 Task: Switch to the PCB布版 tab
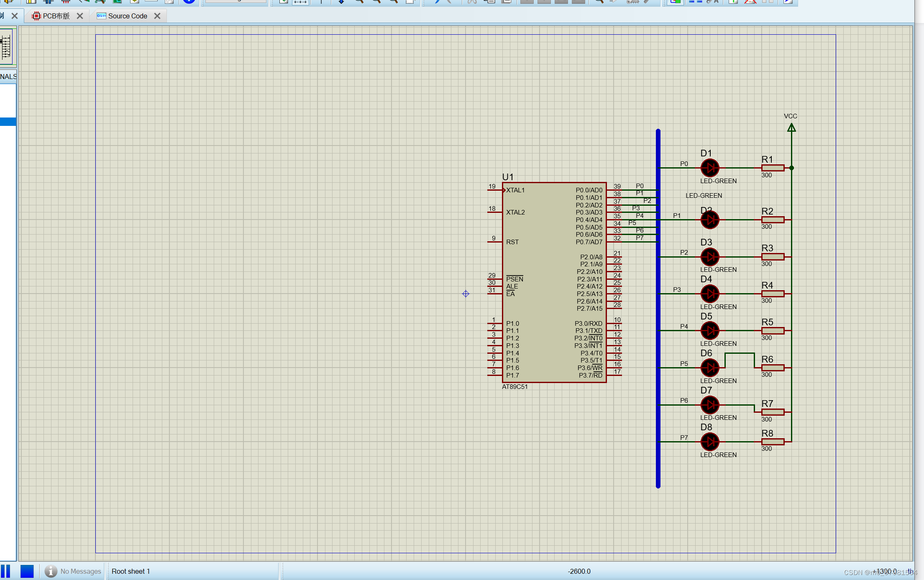[56, 16]
